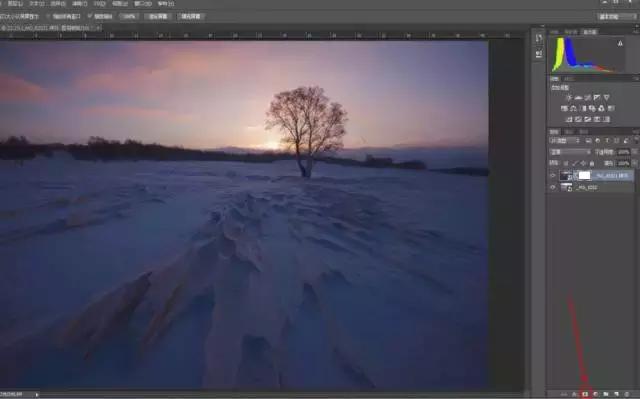
Task: Open the layer blend mode dropdown
Action: pyautogui.click(x=571, y=152)
